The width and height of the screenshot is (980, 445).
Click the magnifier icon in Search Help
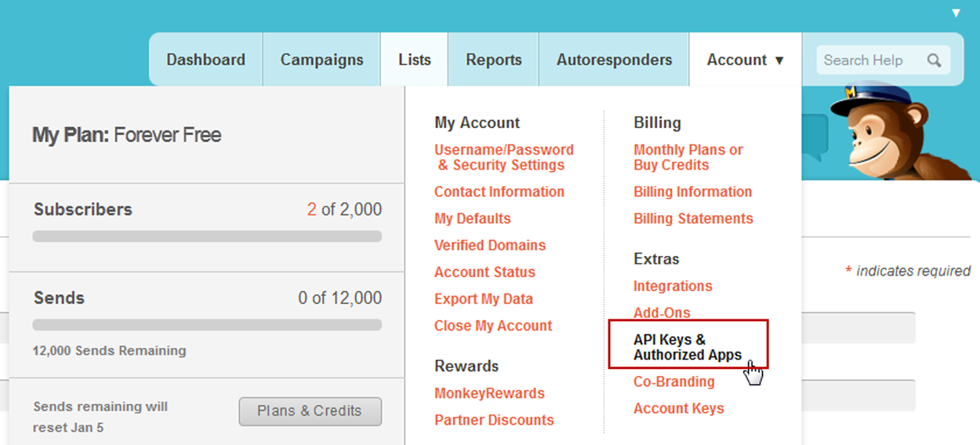pos(934,60)
